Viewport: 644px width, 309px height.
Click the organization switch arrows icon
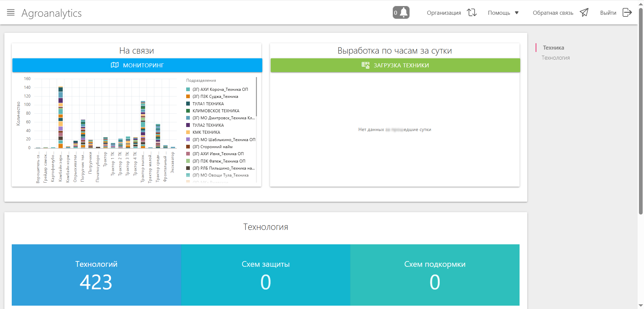tap(472, 13)
